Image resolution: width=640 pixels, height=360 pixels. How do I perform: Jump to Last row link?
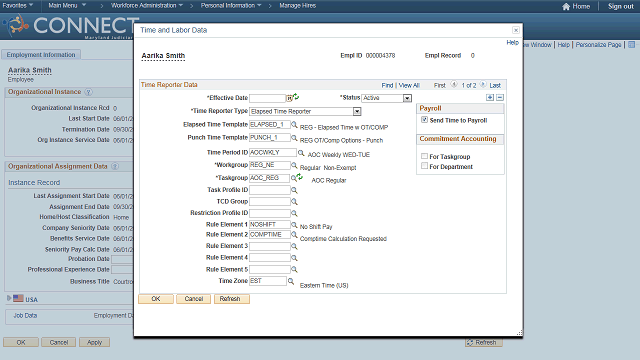click(x=495, y=85)
